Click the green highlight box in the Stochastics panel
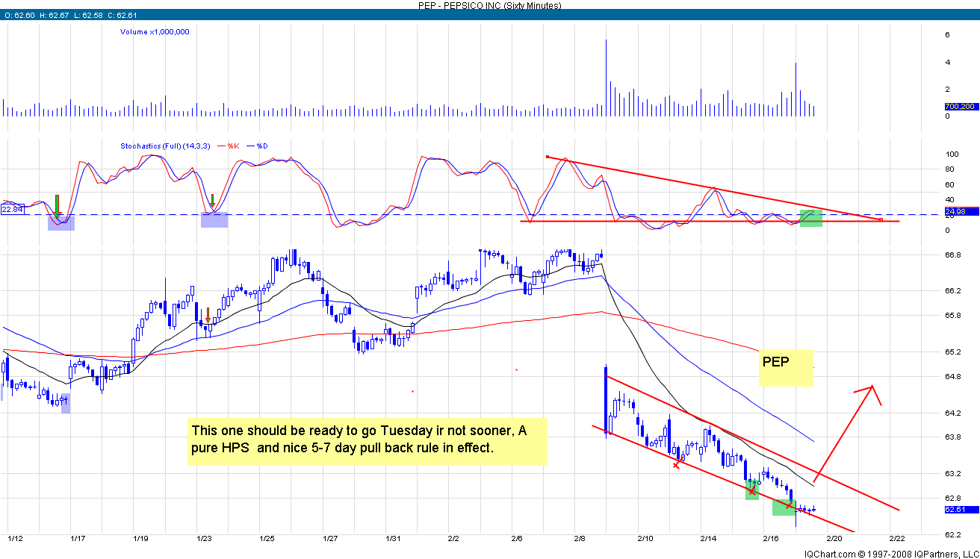Image resolution: width=980 pixels, height=559 pixels. [810, 218]
